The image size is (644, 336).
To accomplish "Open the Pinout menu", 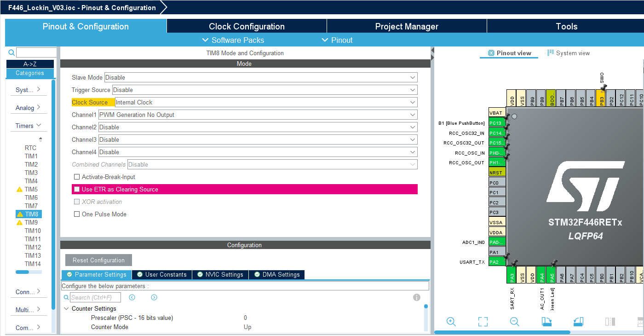I will tap(337, 40).
